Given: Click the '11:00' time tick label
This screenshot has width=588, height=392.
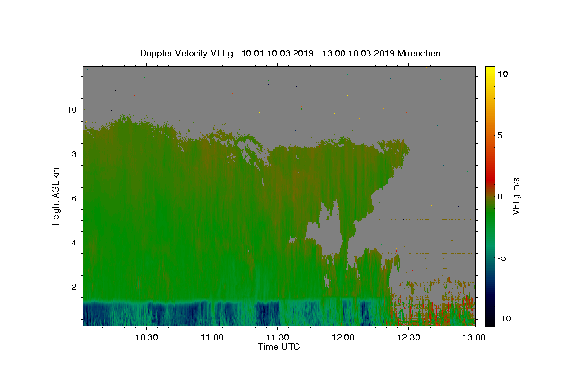Looking at the screenshot, I should 212,338.
